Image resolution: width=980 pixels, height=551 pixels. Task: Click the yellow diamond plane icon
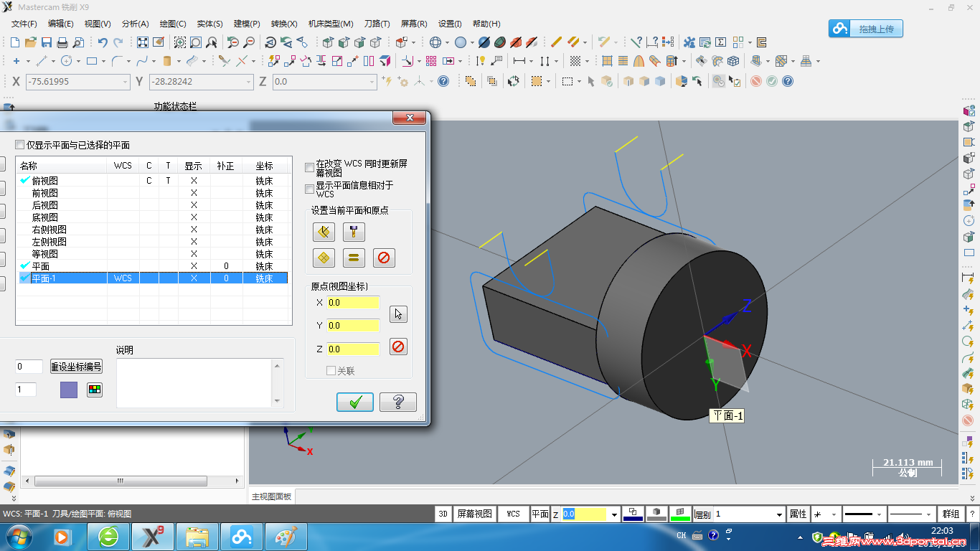click(324, 258)
